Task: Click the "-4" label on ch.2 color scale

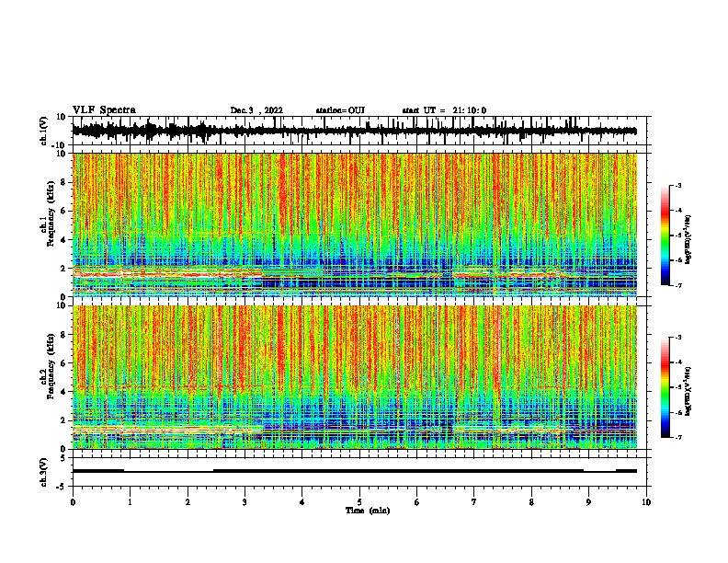Action: point(678,362)
